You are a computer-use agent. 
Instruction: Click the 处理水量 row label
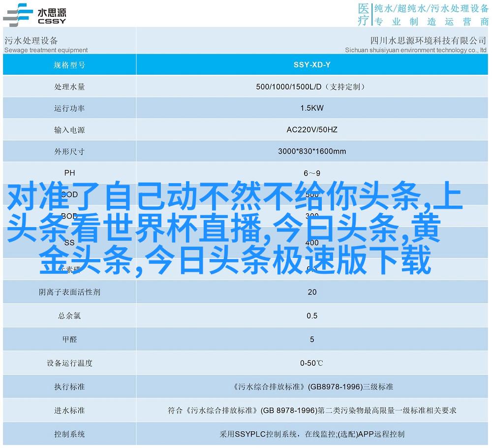tap(69, 87)
